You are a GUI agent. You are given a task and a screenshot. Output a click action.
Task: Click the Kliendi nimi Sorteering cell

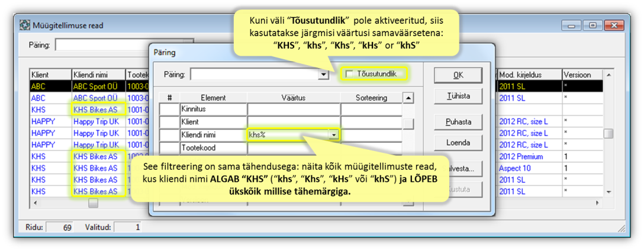(x=371, y=135)
